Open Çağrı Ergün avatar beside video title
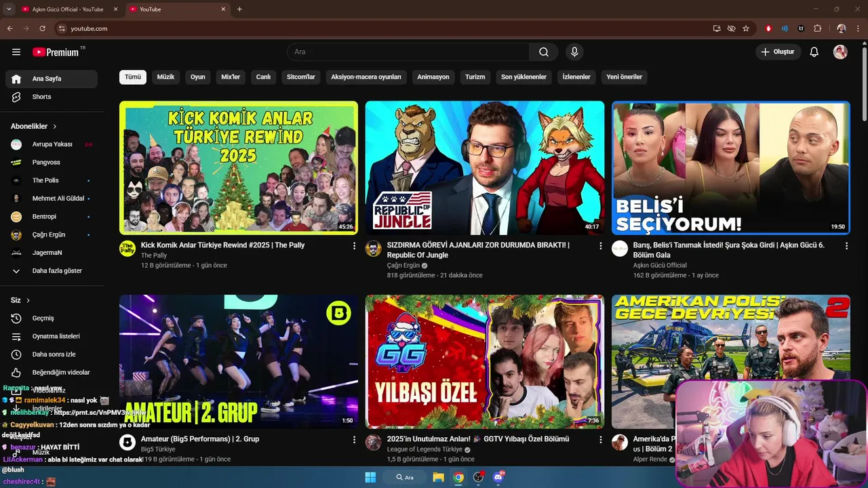The height and width of the screenshot is (488, 868). pos(374,249)
